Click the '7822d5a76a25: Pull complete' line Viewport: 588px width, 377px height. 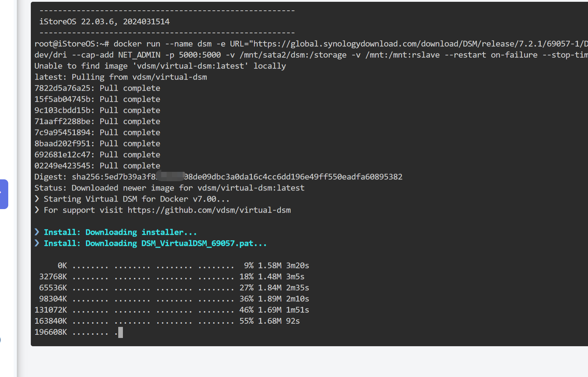pyautogui.click(x=97, y=88)
